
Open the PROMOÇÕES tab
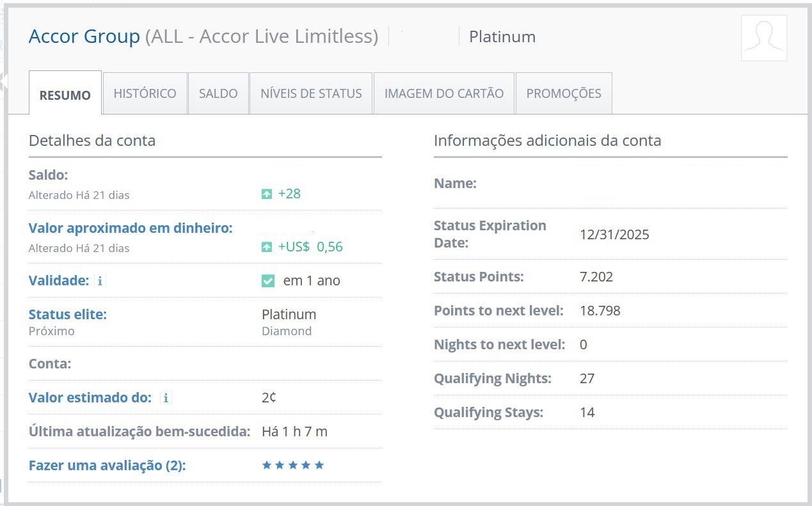pos(564,93)
